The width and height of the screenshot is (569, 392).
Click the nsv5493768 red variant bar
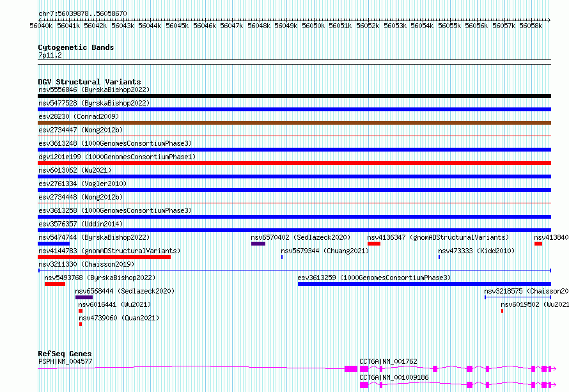coord(55,284)
